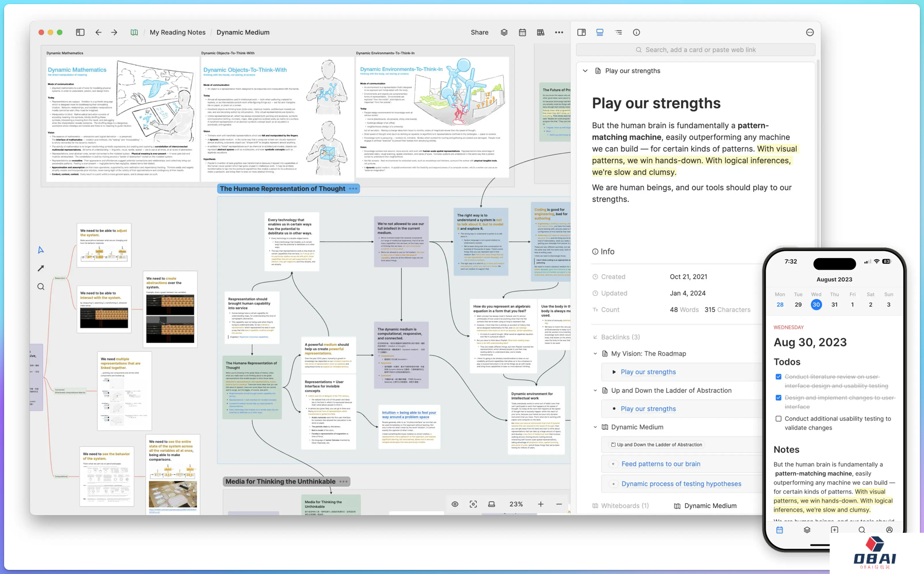Check the additional usability testing todo
The image size is (924, 574).
click(778, 419)
